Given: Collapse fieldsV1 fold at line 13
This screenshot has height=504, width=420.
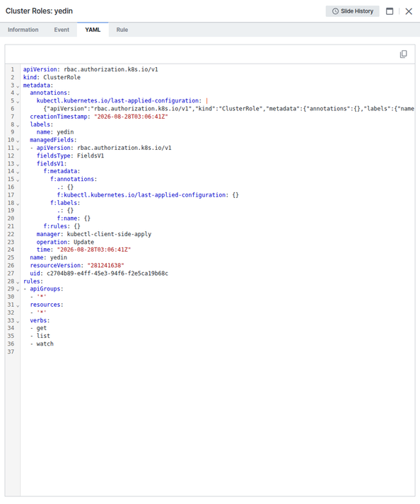Looking at the screenshot, I should pyautogui.click(x=18, y=164).
